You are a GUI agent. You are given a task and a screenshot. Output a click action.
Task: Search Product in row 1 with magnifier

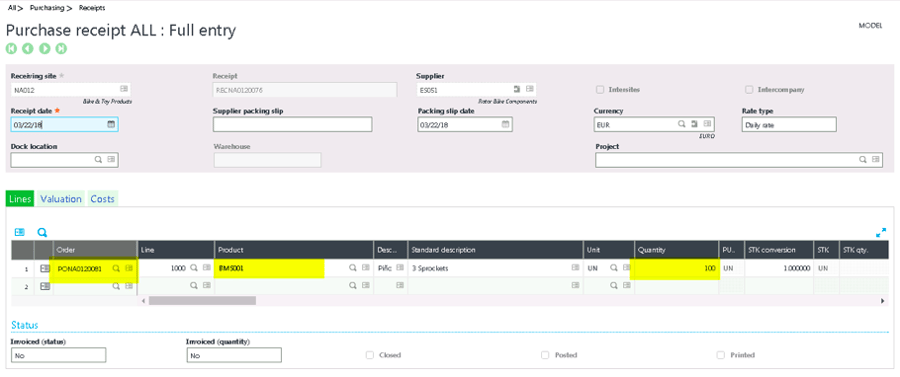[x=353, y=268]
